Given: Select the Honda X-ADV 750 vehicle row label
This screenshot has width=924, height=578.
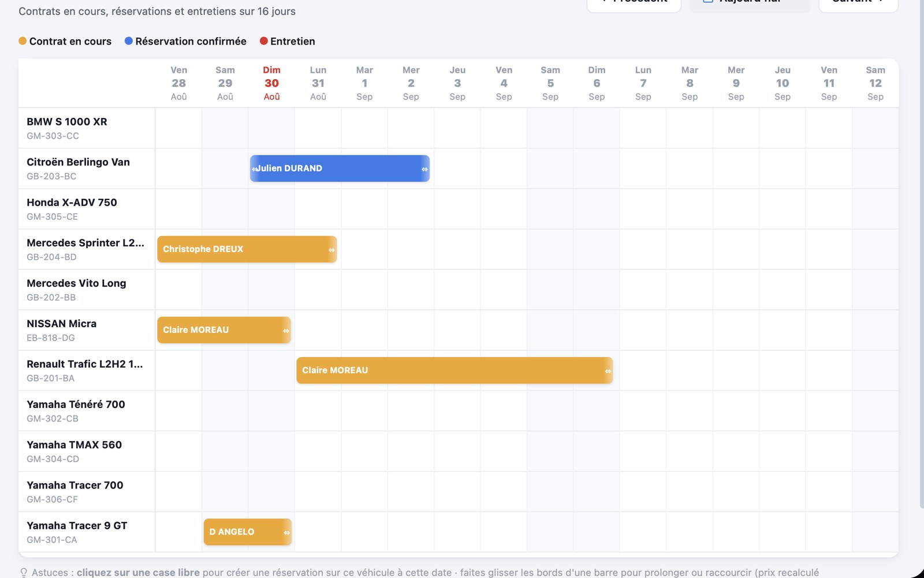Looking at the screenshot, I should 87,209.
